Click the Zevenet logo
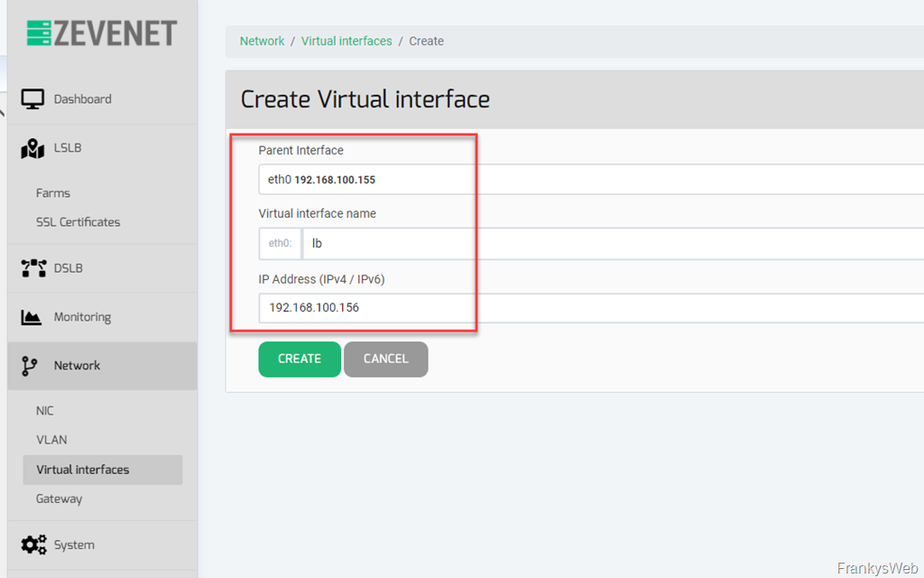The image size is (924, 578). tap(101, 33)
